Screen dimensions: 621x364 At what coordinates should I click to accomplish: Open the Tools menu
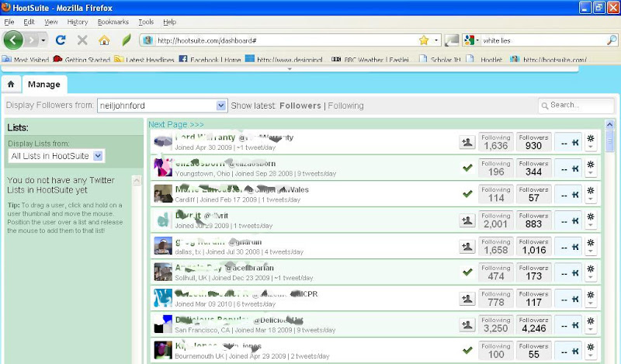[146, 22]
